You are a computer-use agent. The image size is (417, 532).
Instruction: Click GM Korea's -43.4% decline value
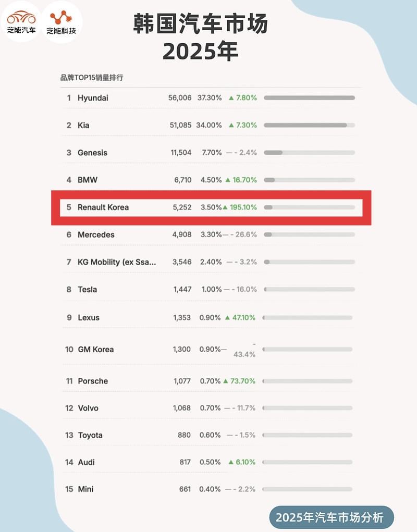click(244, 350)
